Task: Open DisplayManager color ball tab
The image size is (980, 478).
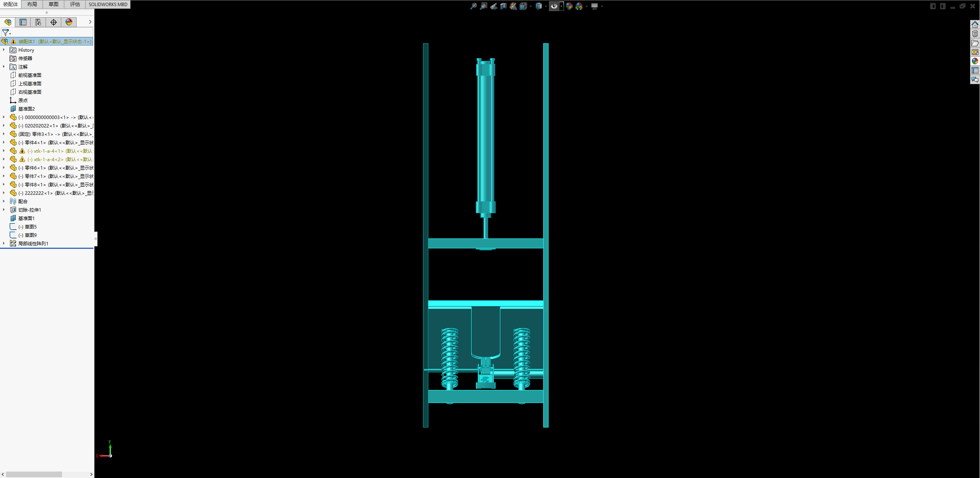Action: (69, 22)
